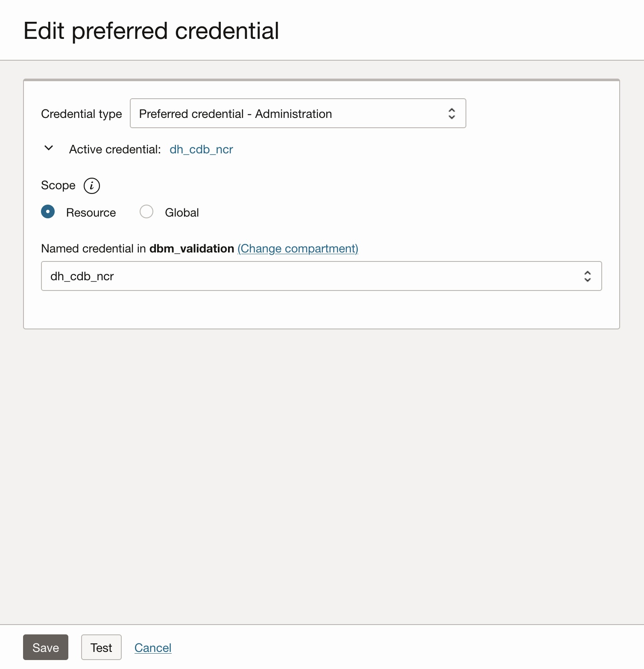Cancel editing the preferred credential
Screen dimensions: 644x669
pyautogui.click(x=153, y=648)
